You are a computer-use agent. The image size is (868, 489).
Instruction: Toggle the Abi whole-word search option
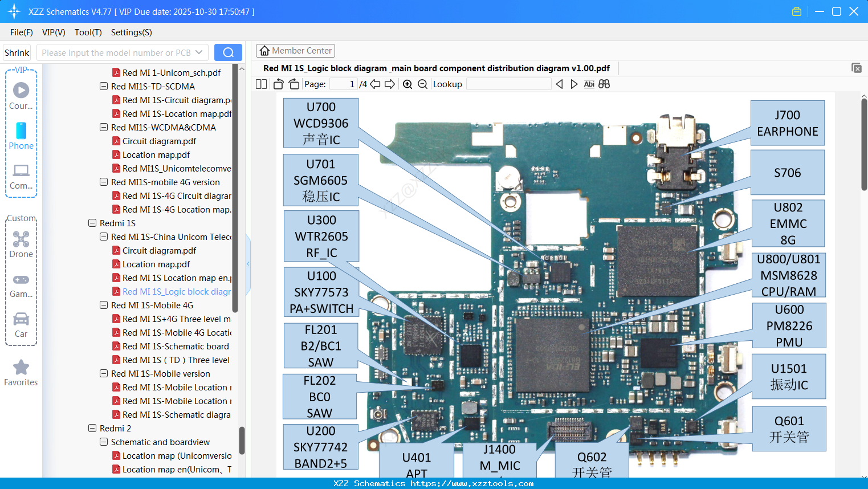(589, 84)
